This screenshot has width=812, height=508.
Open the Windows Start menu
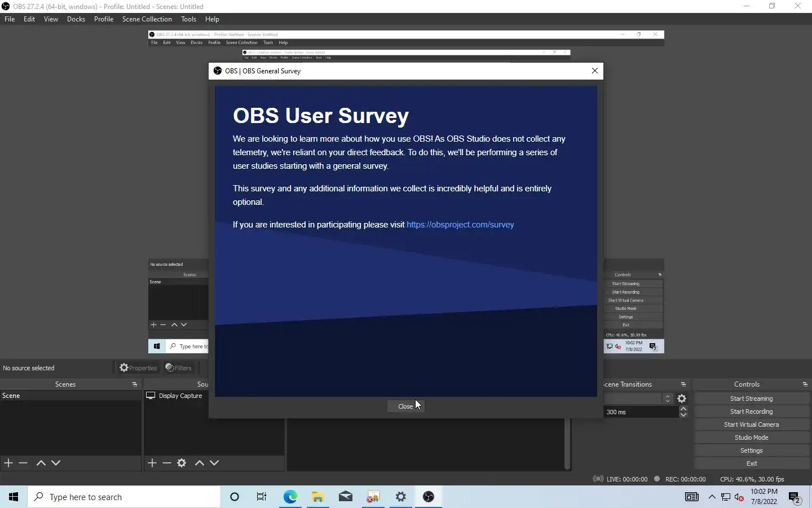point(14,497)
